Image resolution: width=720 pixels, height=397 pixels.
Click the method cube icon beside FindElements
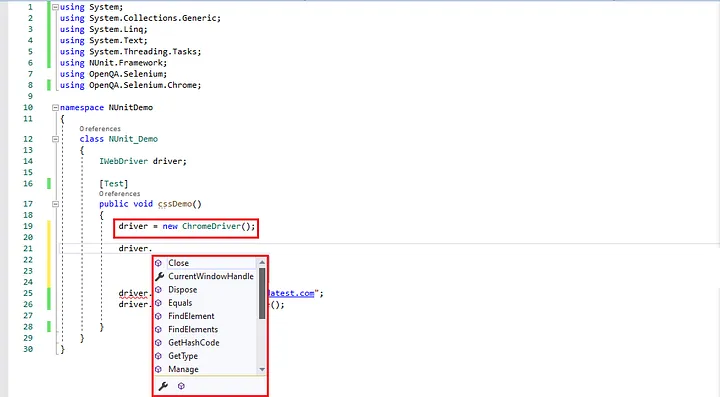158,330
